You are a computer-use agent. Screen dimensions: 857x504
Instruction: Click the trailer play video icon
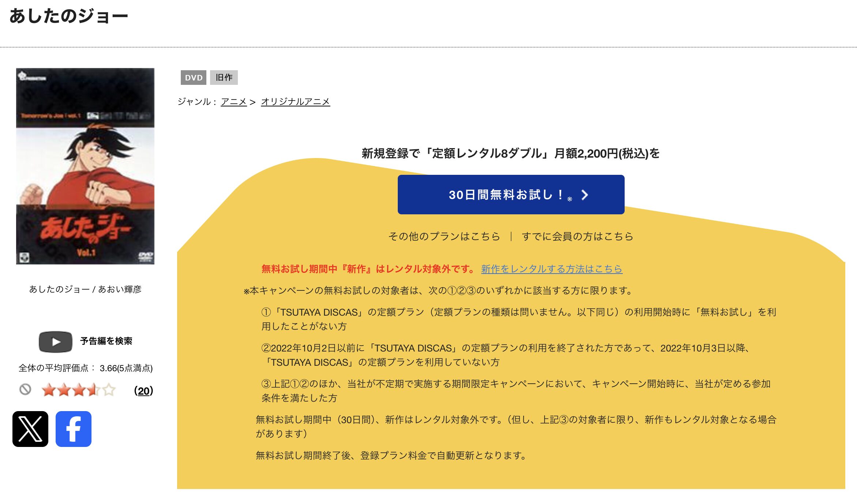56,342
